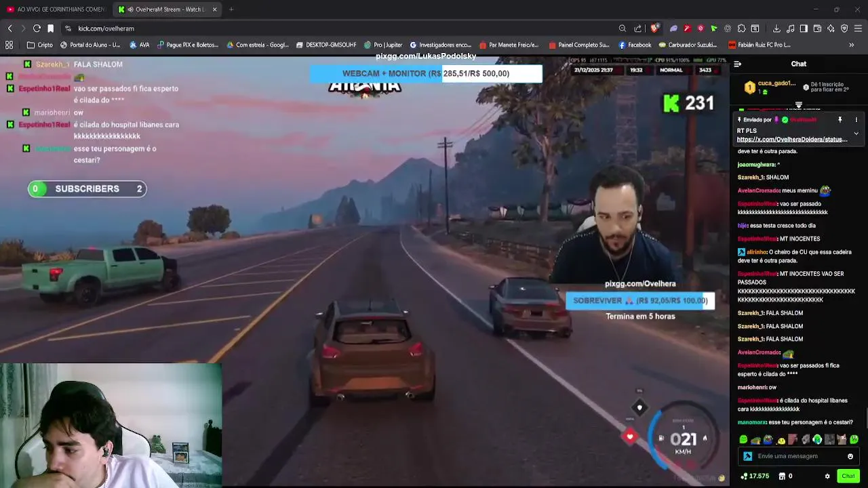
Task: Go back to the previous page
Action: click(x=9, y=28)
